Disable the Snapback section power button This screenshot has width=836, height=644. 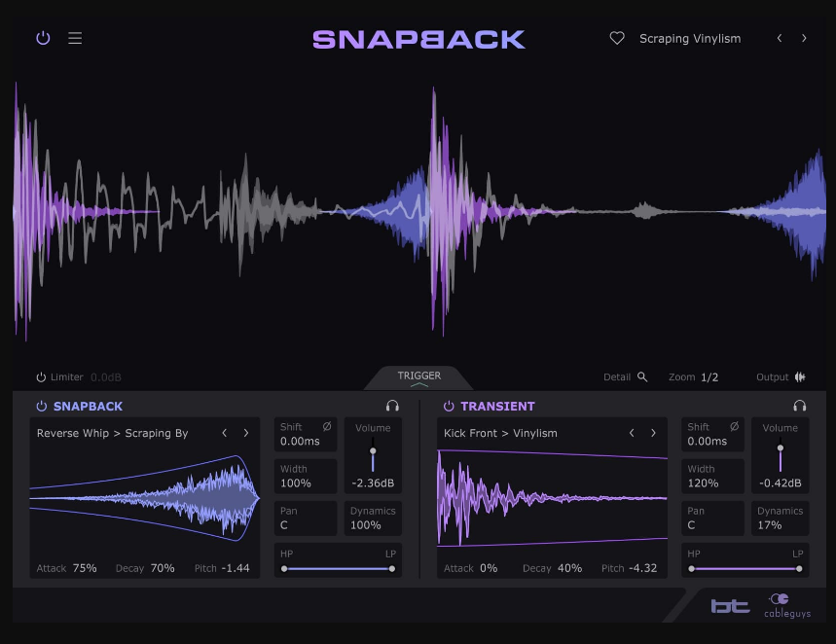(41, 407)
